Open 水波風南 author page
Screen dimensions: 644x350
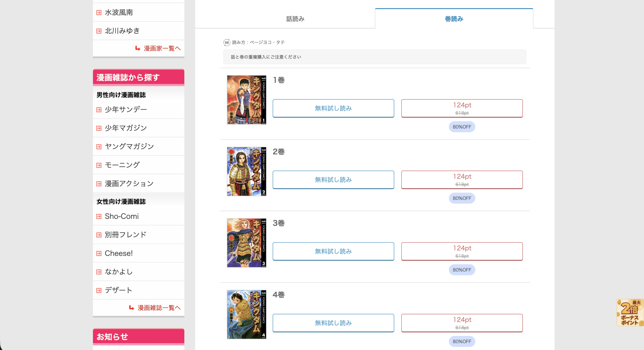coord(119,12)
